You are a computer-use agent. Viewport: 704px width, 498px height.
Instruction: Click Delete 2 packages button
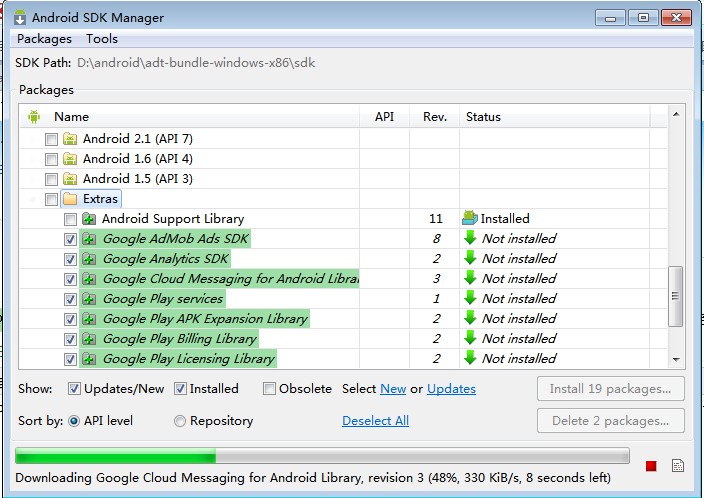tap(611, 421)
